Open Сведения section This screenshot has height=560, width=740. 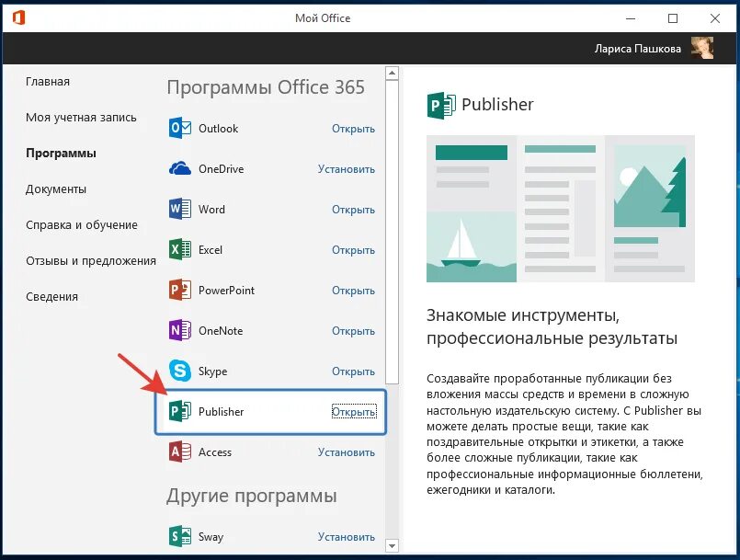[x=51, y=296]
